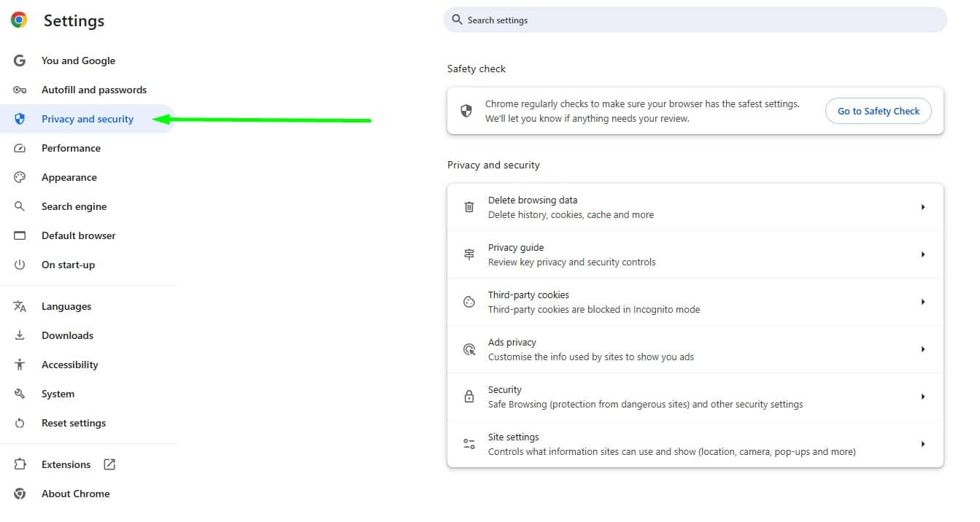This screenshot has width=980, height=522.
Task: Click the key icon for Autofill and passwords
Action: click(x=20, y=90)
